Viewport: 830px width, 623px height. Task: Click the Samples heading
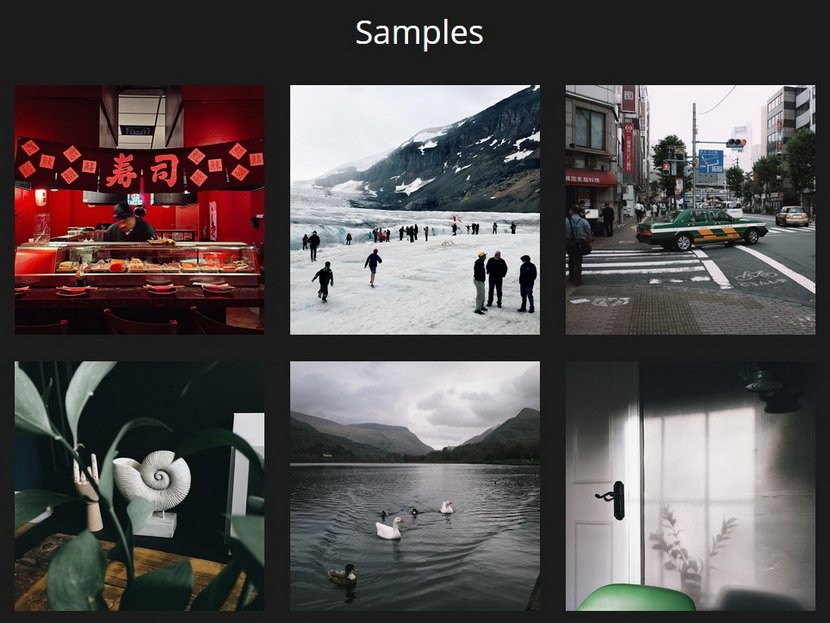click(x=419, y=32)
